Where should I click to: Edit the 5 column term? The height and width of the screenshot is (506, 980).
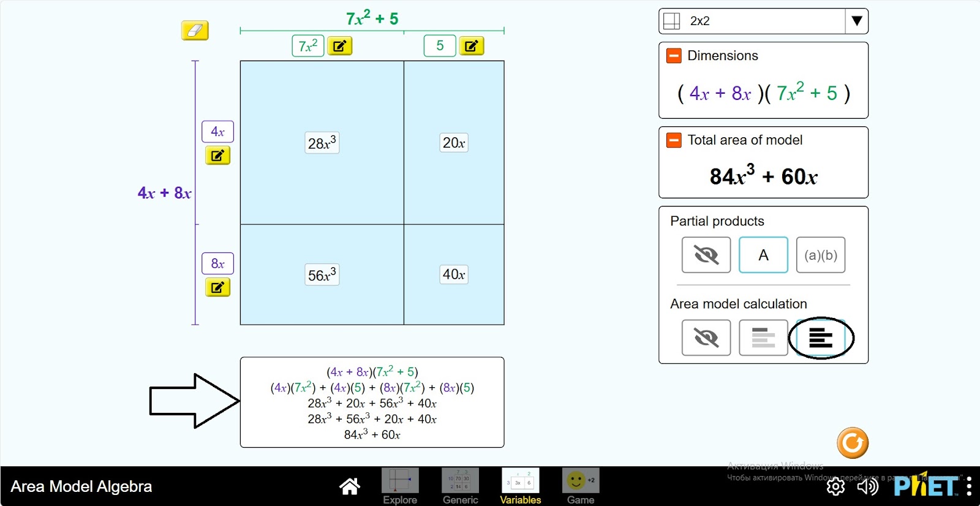[471, 46]
